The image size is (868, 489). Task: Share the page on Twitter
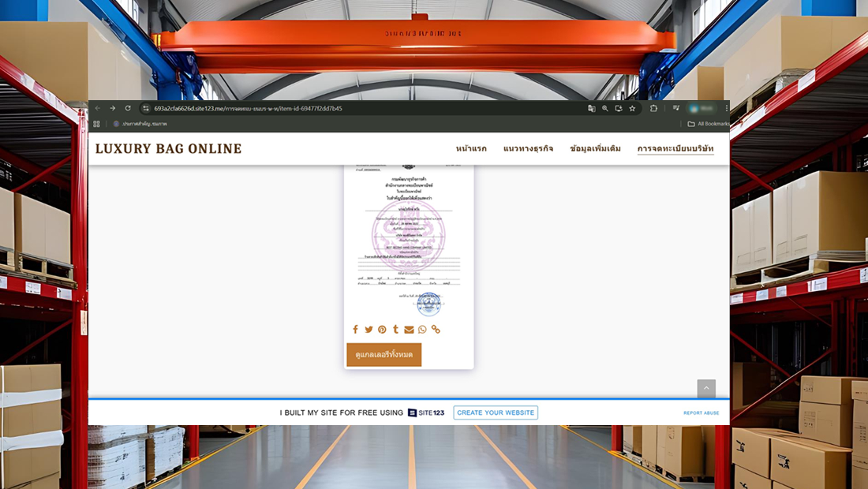point(369,330)
